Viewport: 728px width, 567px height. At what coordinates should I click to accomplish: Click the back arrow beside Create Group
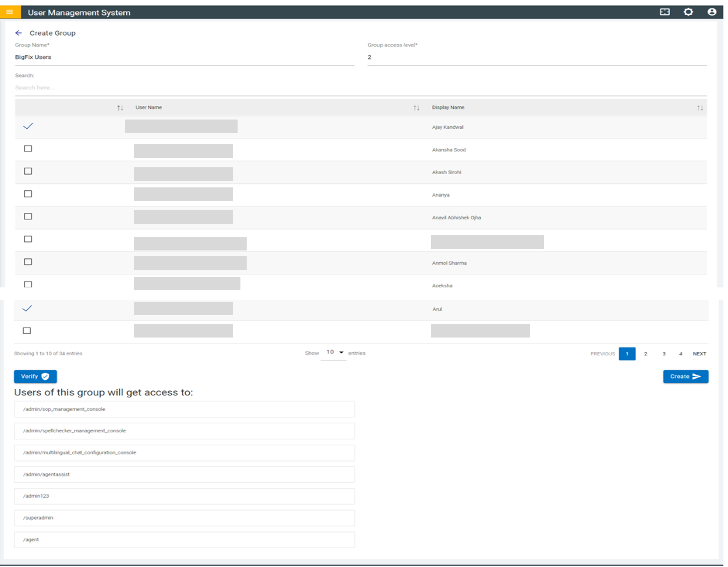tap(19, 33)
